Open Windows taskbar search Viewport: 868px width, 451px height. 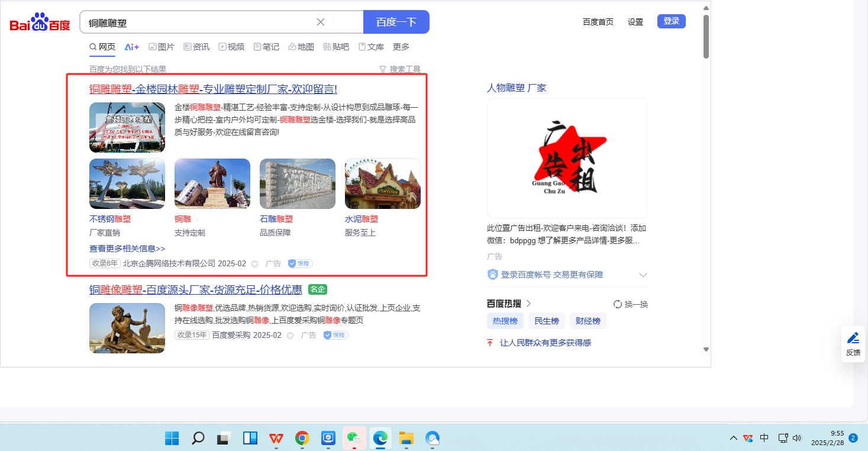(198, 438)
